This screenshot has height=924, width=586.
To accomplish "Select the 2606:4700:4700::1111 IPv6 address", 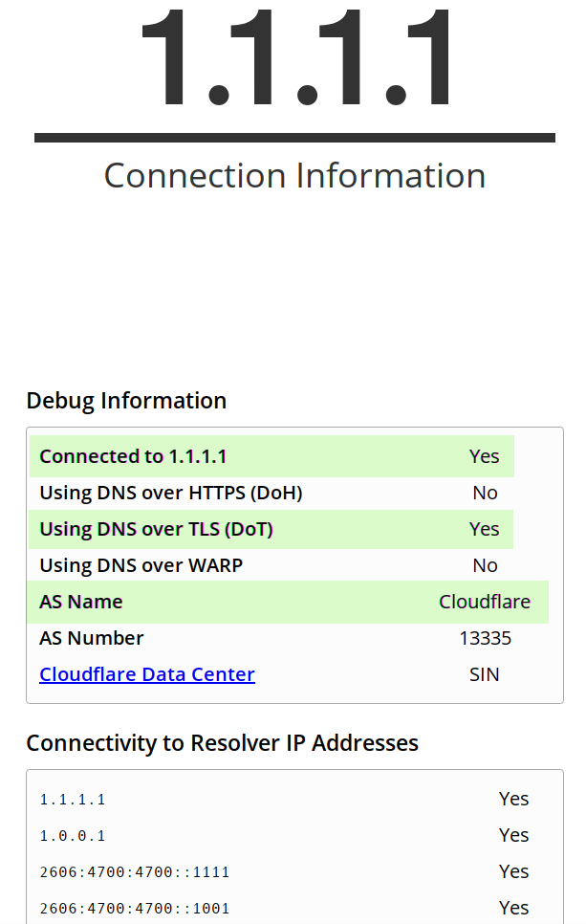I will pyautogui.click(x=134, y=872).
